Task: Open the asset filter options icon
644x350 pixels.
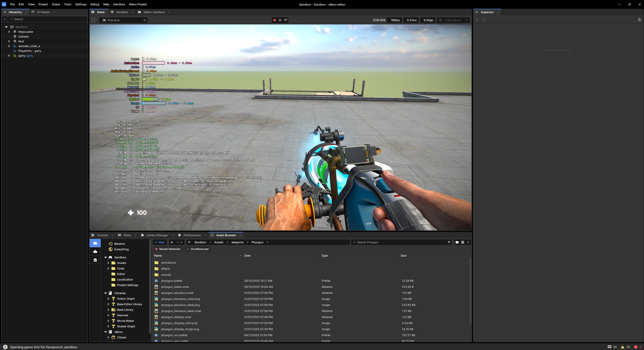Action: (x=449, y=242)
